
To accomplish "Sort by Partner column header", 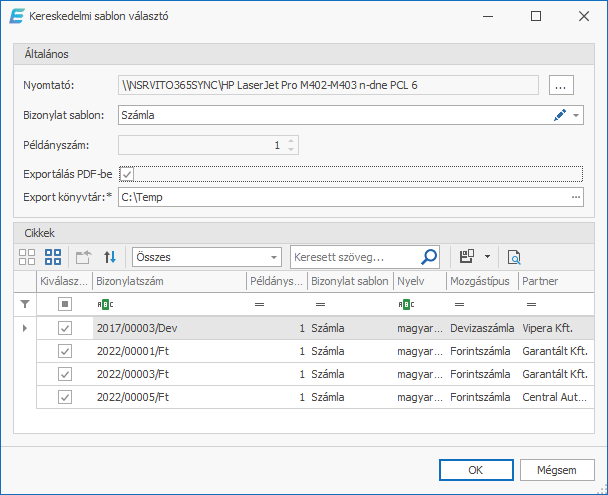I will click(556, 281).
